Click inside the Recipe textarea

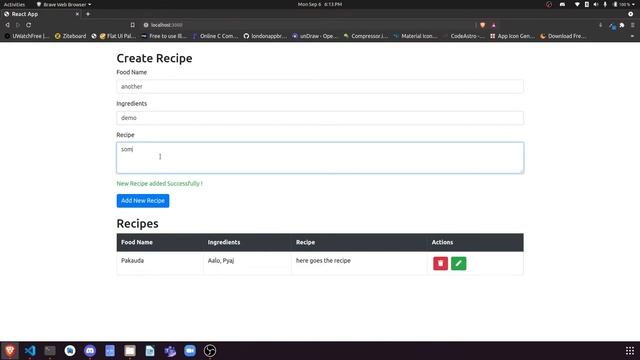click(x=320, y=158)
